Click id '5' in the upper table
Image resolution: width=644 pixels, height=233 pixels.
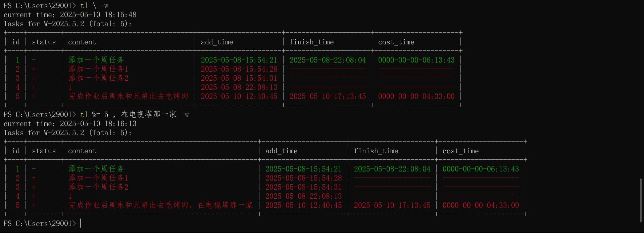[18, 96]
